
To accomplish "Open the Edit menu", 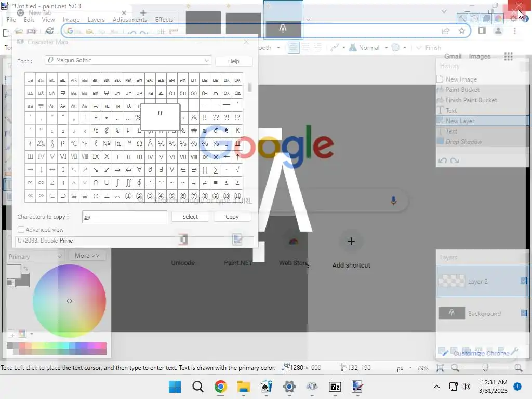I will coord(29,20).
